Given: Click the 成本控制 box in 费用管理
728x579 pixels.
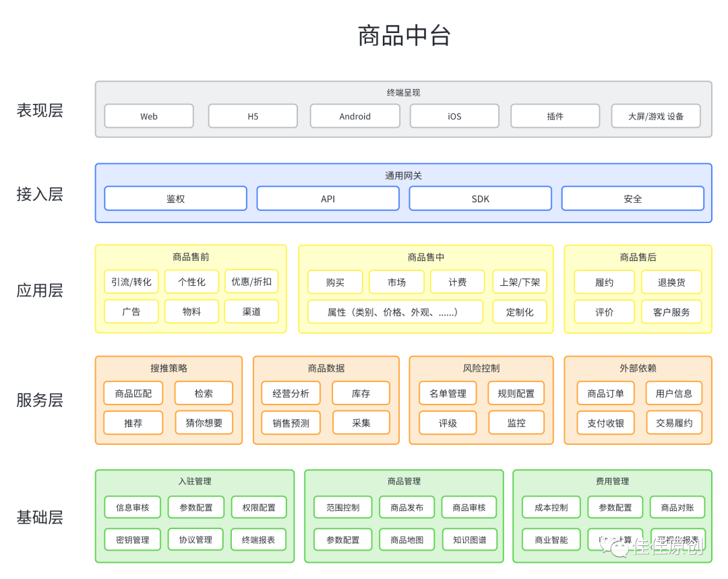Looking at the screenshot, I should [x=551, y=508].
